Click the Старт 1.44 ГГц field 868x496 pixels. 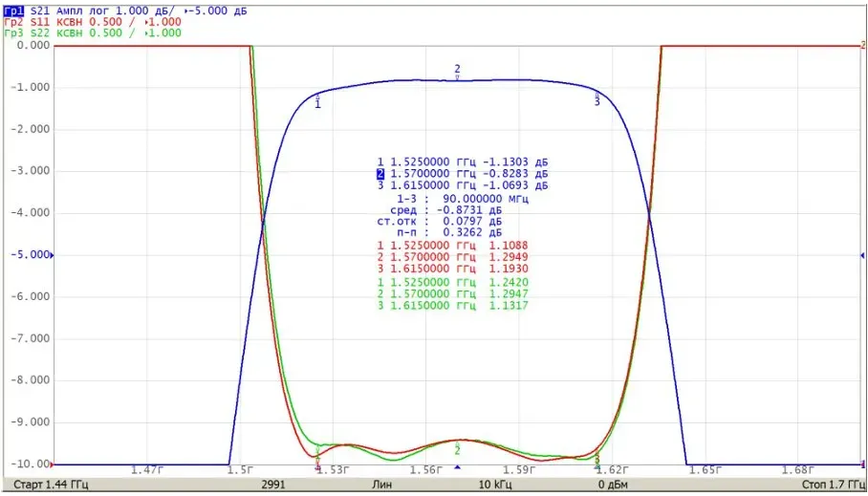(x=51, y=485)
